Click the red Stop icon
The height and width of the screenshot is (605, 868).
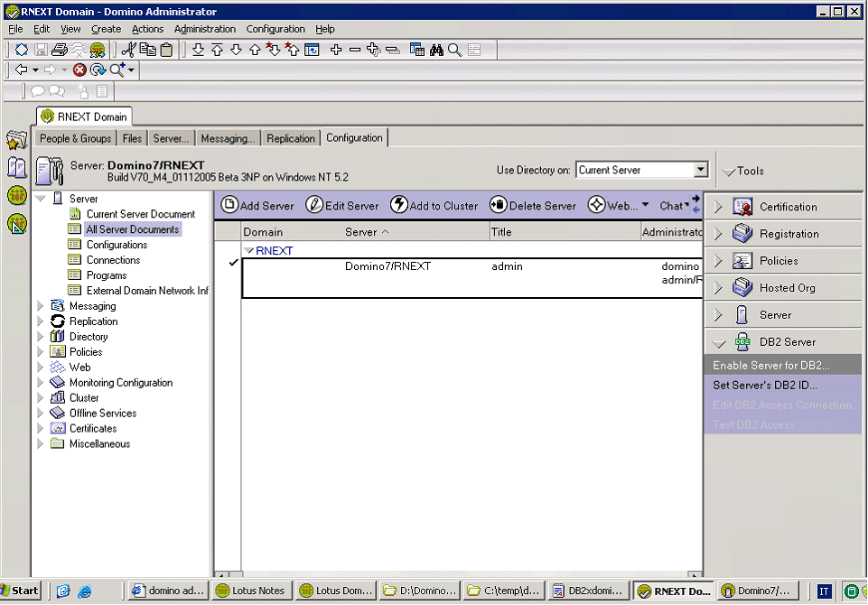(x=79, y=70)
